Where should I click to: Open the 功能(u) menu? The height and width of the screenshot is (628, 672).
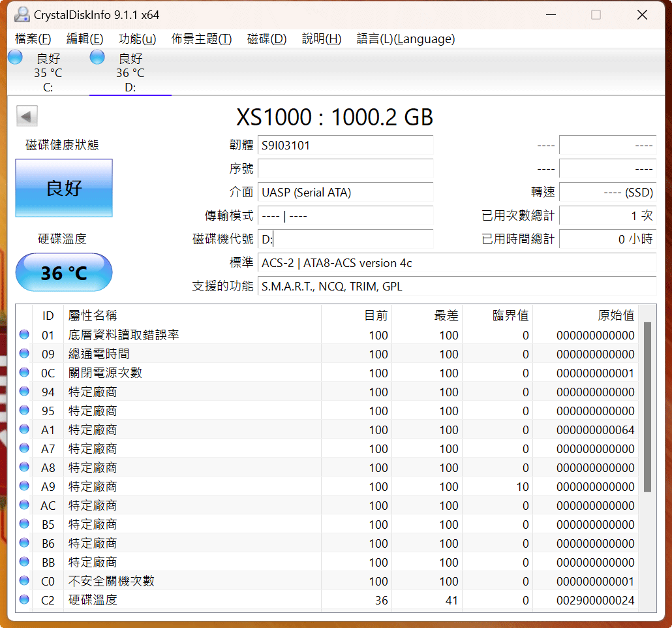(137, 39)
